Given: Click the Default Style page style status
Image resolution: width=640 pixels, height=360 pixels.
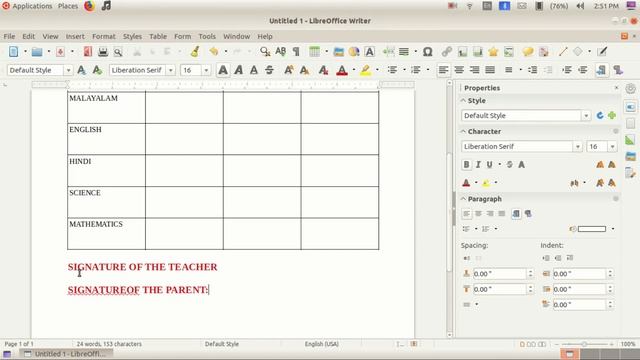Looking at the screenshot, I should point(222,344).
